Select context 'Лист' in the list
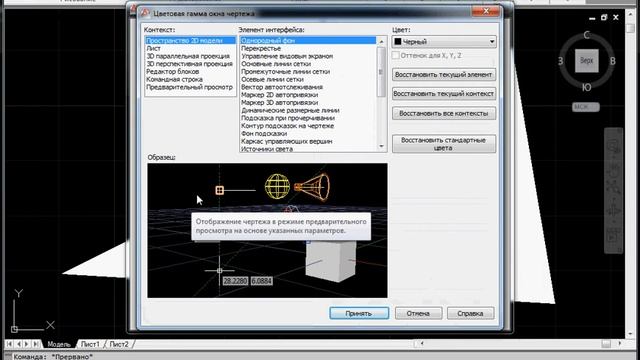The height and width of the screenshot is (360, 640). pyautogui.click(x=153, y=48)
